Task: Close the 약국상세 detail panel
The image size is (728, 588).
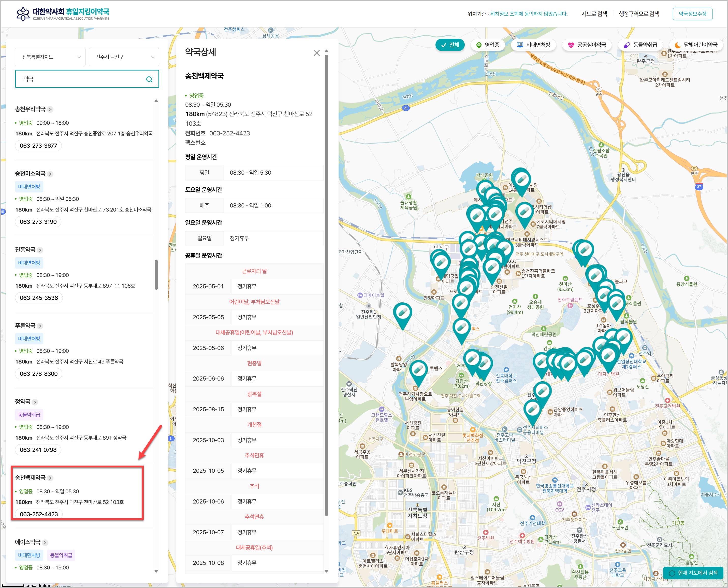Action: 316,53
